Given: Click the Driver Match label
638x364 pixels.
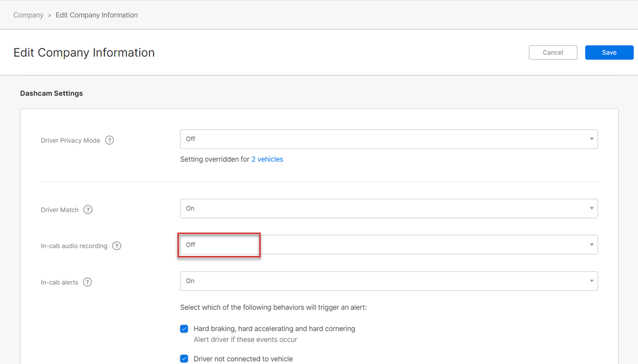Looking at the screenshot, I should (60, 210).
